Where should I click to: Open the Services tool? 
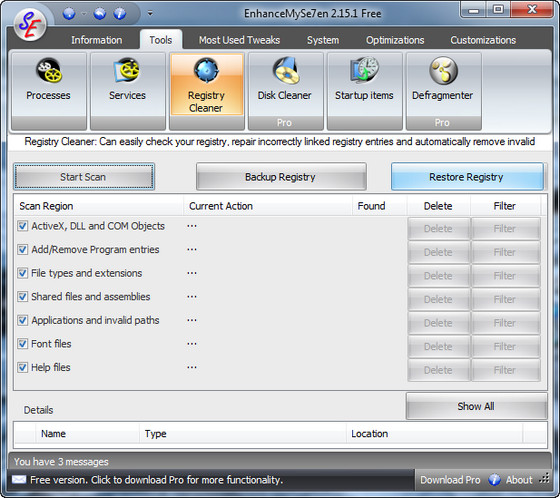tap(128, 91)
